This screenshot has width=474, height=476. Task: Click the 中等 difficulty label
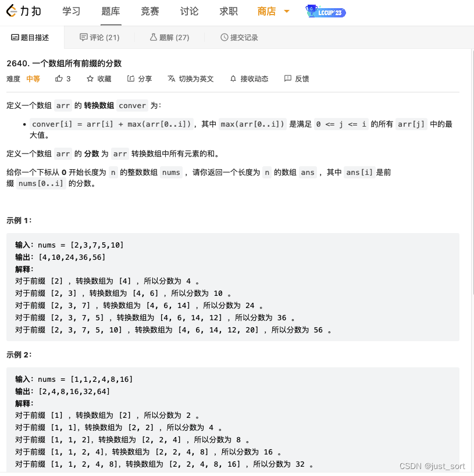(x=33, y=78)
